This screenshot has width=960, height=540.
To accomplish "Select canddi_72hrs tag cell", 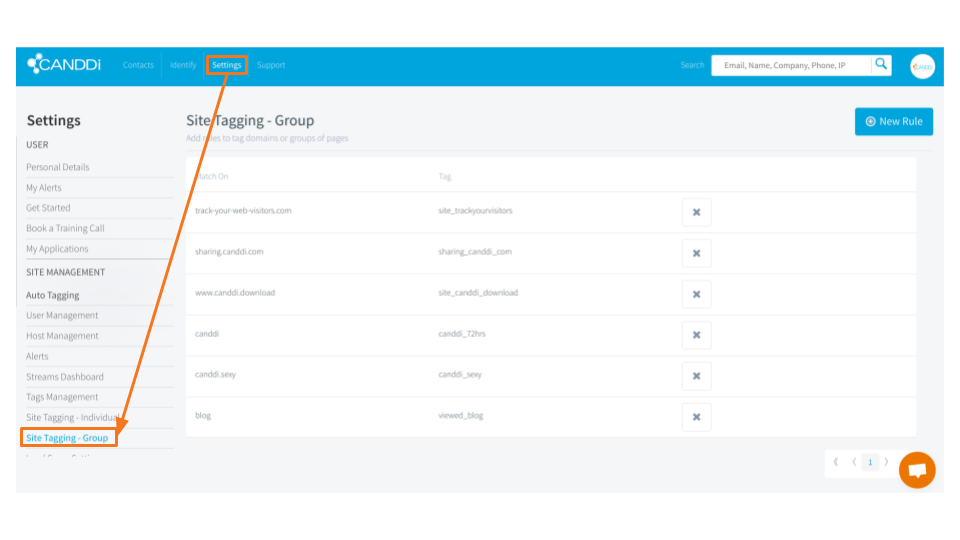I will click(462, 334).
